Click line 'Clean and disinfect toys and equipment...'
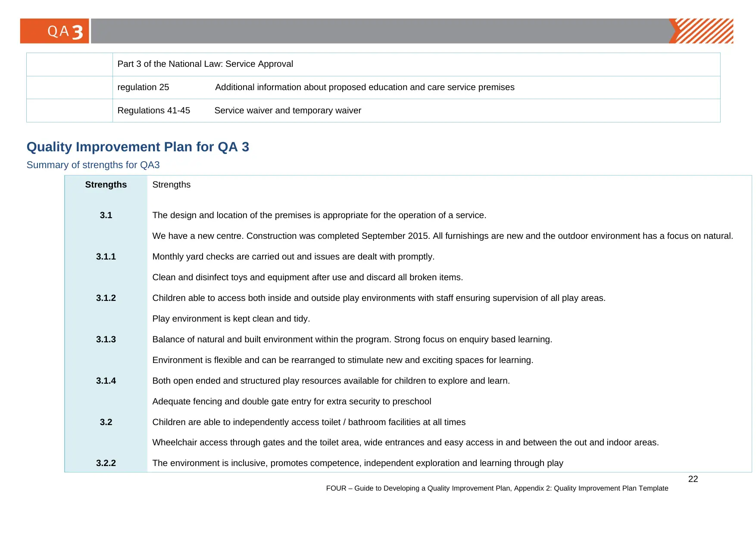Screen dimensions: 756x535 click(x=308, y=278)
